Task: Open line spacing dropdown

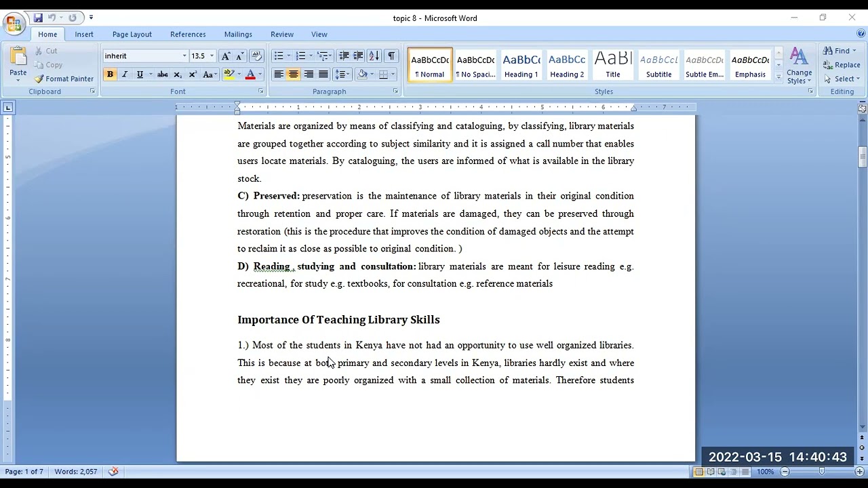Action: point(342,75)
